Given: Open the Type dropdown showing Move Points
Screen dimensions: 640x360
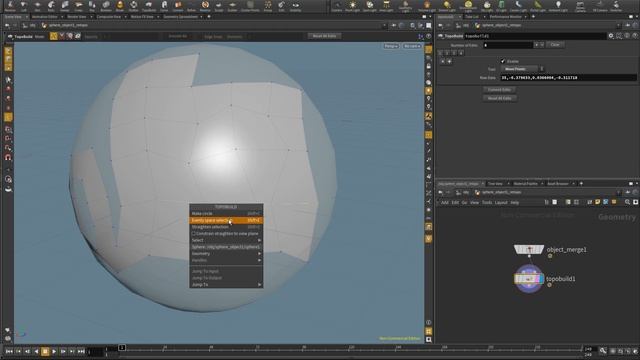Looking at the screenshot, I should [x=522, y=69].
